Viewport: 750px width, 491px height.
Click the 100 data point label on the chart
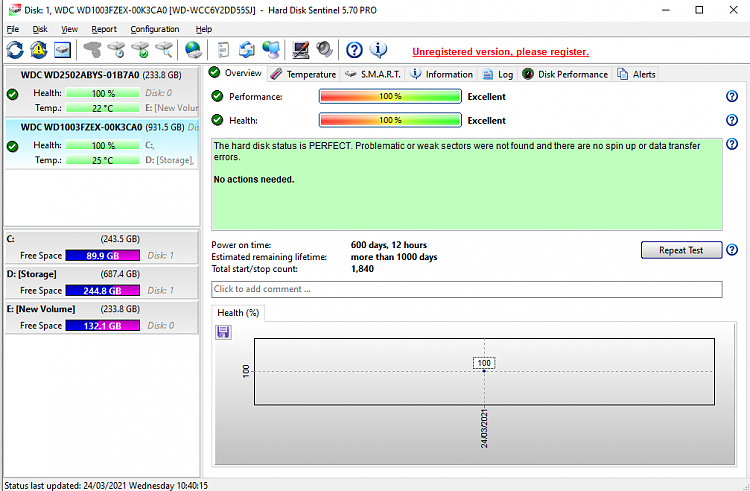coord(484,363)
